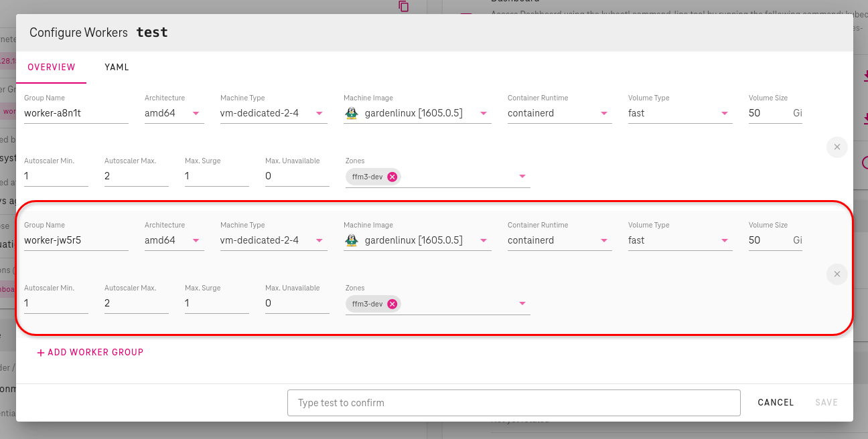This screenshot has width=868, height=439.
Task: Click the copy icon behind the dialog
Action: coord(403,6)
